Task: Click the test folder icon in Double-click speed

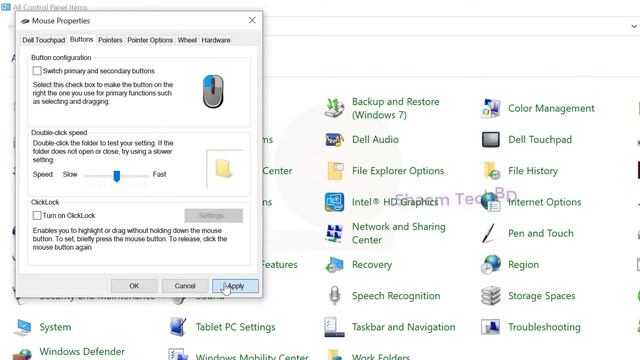Action: point(223,168)
